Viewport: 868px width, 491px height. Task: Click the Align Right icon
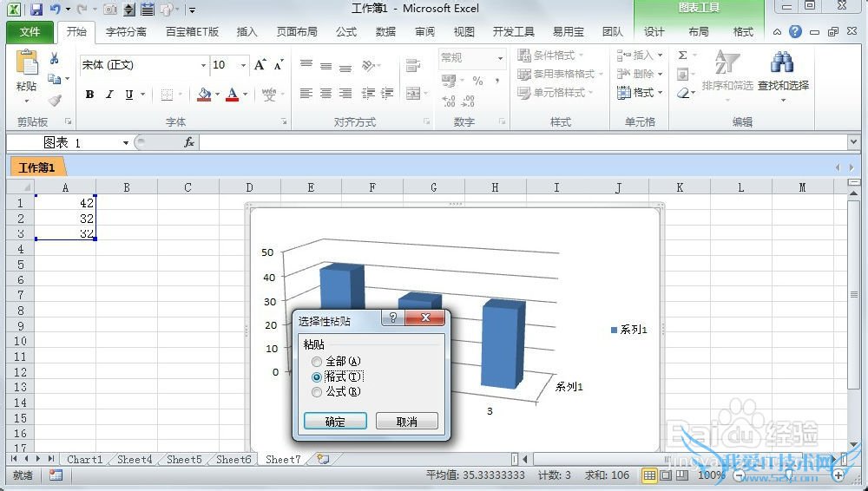(x=345, y=93)
